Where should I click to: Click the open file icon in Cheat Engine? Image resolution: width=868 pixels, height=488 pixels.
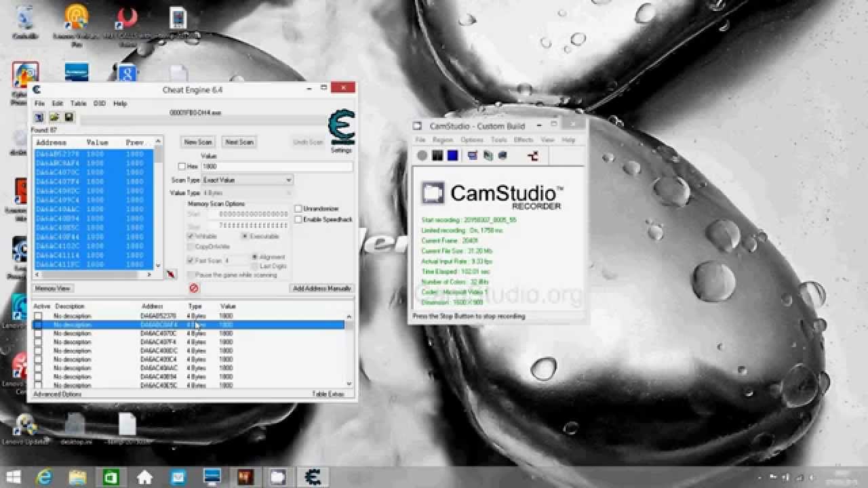54,118
